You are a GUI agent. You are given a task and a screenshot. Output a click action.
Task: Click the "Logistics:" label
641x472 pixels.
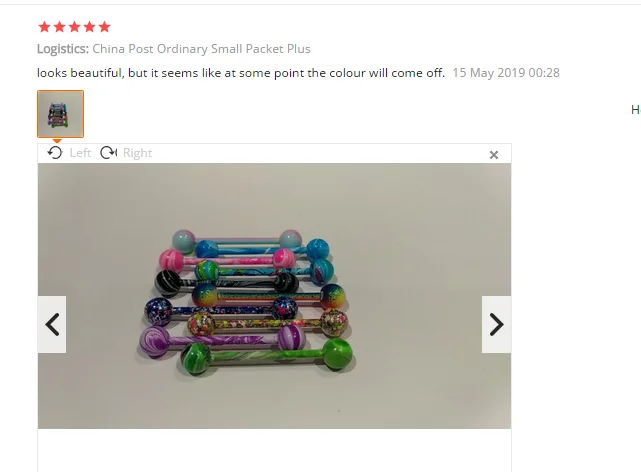click(63, 49)
